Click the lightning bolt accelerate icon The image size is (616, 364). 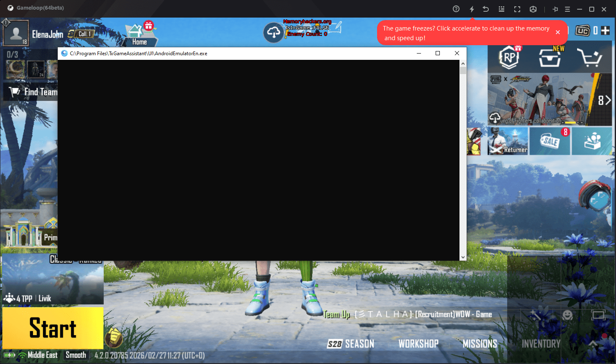(x=472, y=9)
